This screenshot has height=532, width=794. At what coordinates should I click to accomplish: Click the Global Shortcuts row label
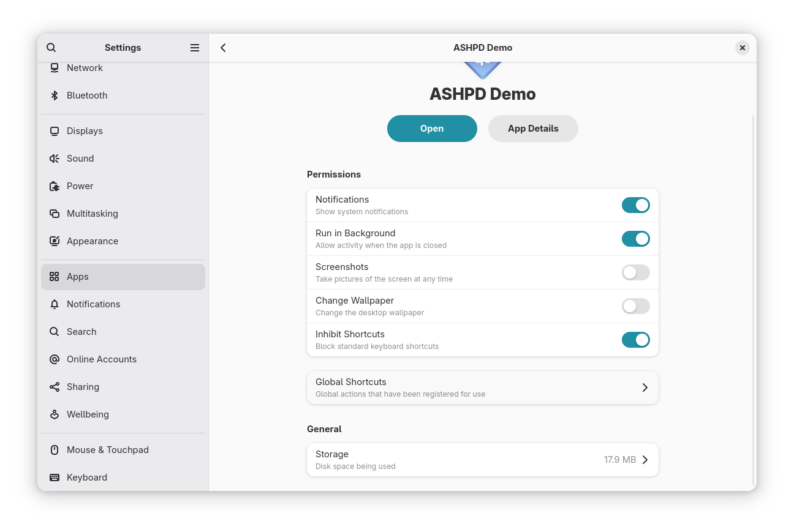tap(351, 382)
